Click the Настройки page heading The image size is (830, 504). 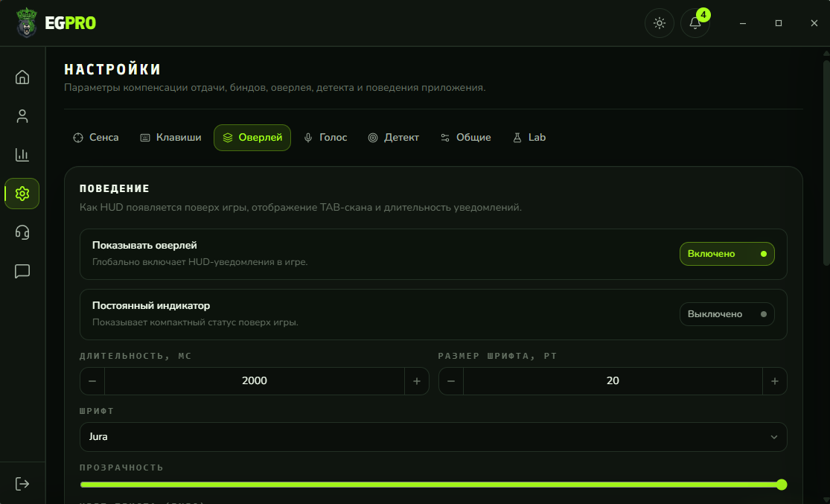pos(112,69)
